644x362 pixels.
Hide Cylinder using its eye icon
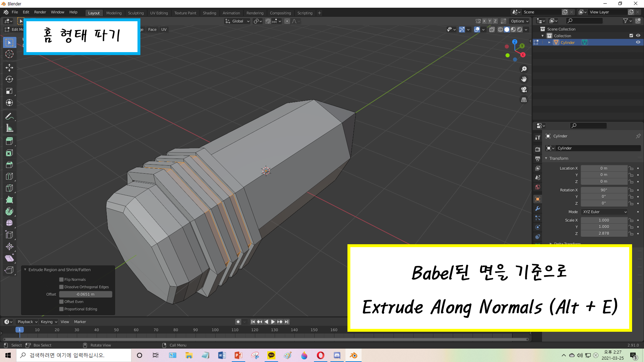tap(638, 42)
